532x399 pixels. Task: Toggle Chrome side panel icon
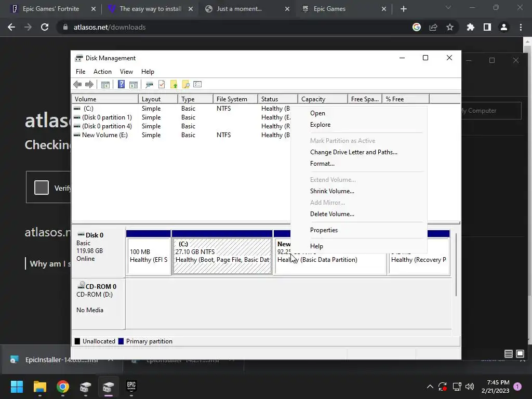[x=487, y=27]
